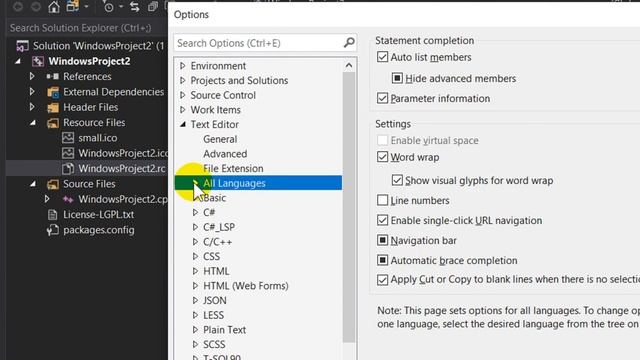640x360 pixels.
Task: Click the packages.config file icon
Action: click(x=53, y=230)
